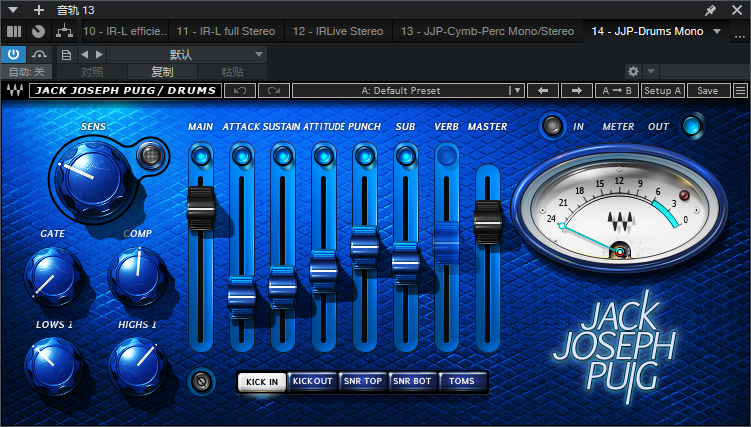751x427 pixels.
Task: Switch to the 13 - JJP-Cymb-Perc Mono/Stereo tab
Action: tap(487, 31)
